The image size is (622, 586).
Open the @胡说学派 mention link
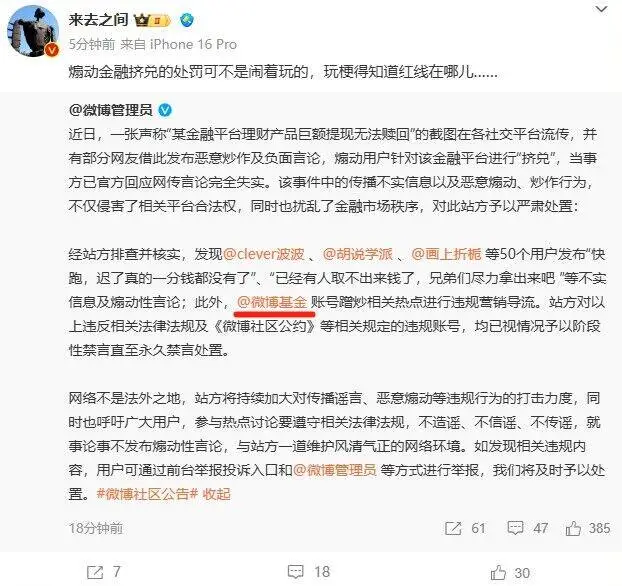coord(357,254)
